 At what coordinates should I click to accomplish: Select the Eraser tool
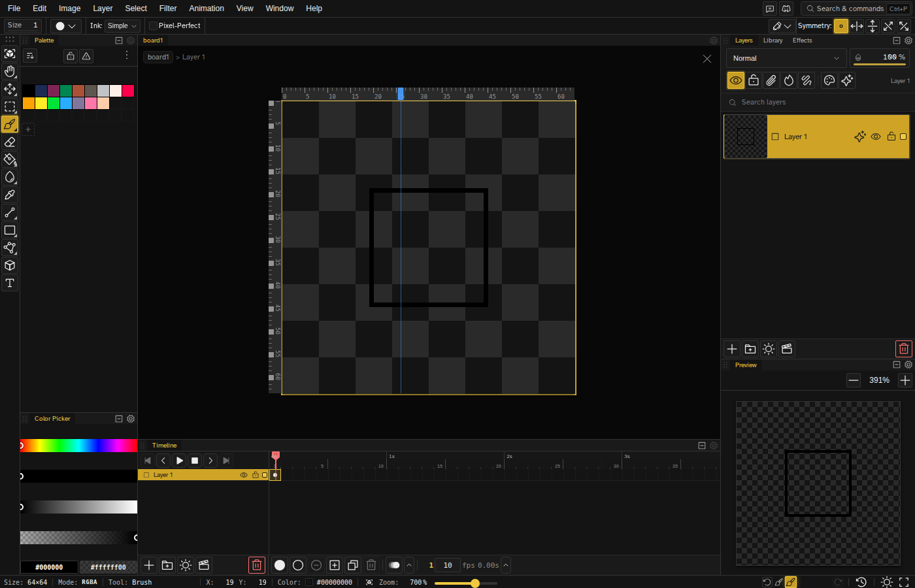10,142
